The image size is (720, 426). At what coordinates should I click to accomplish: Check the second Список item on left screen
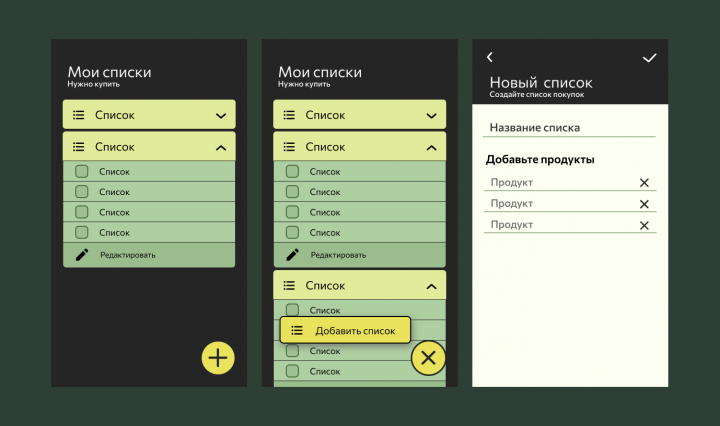82,191
